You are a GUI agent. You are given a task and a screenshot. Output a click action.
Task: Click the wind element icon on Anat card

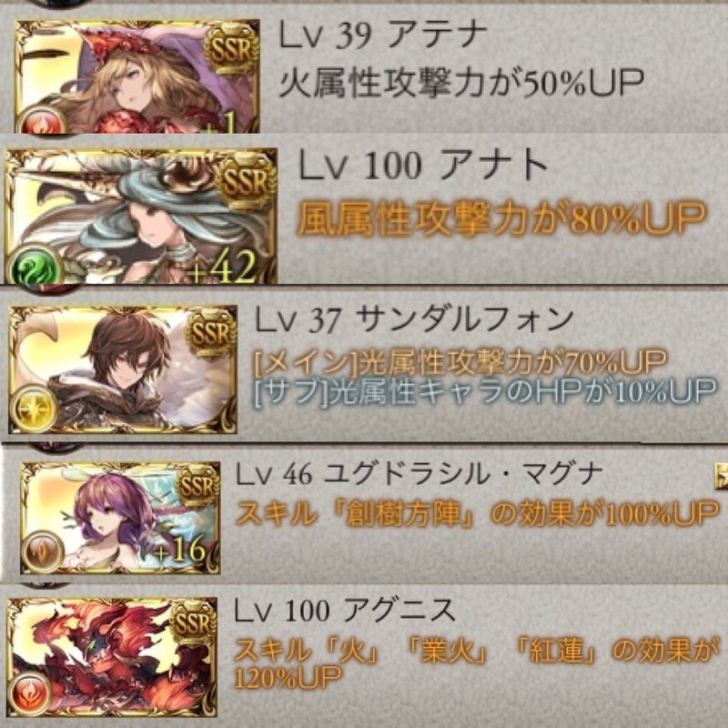tap(35, 266)
